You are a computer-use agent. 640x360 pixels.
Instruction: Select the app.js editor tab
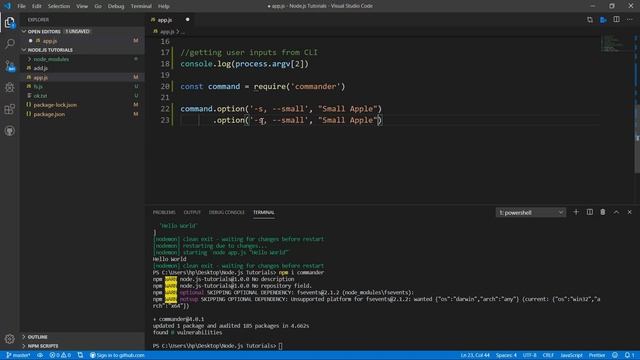click(165, 20)
